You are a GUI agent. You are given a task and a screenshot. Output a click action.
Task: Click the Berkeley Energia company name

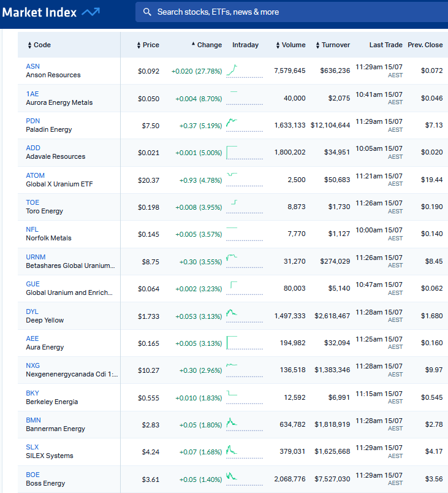(52, 402)
